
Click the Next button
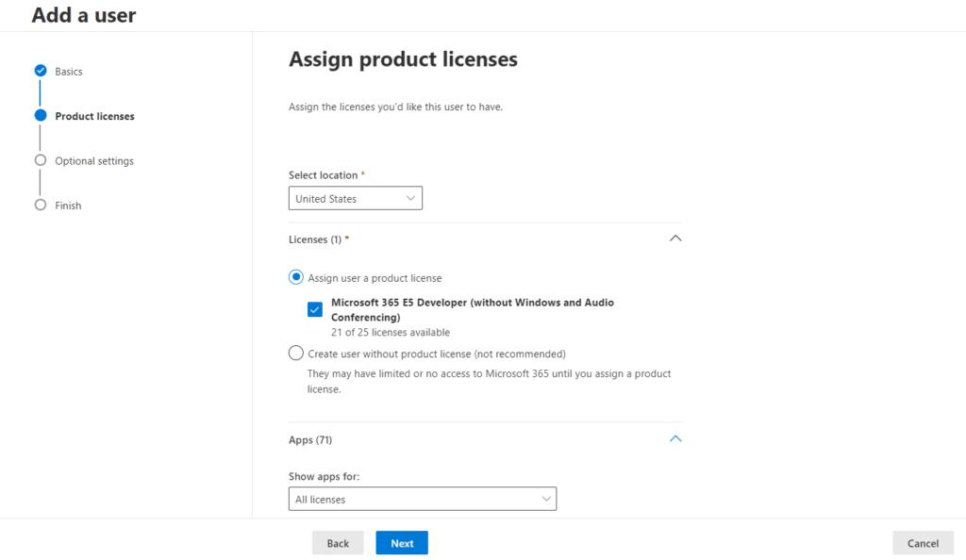[x=402, y=543]
